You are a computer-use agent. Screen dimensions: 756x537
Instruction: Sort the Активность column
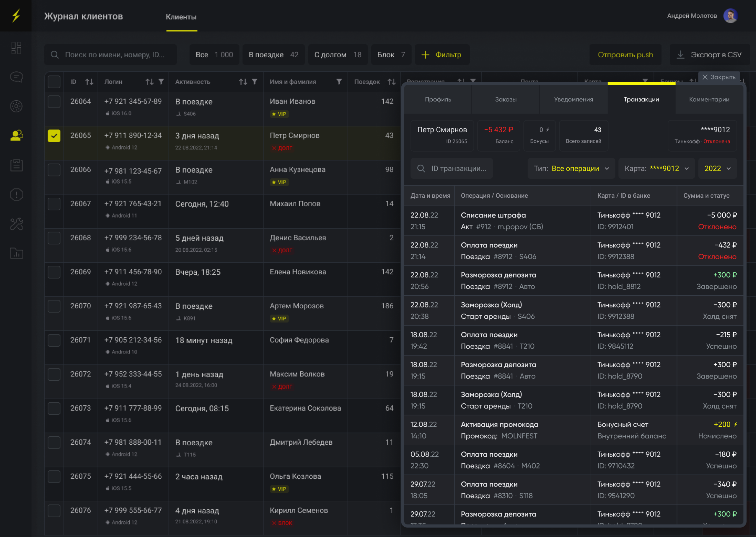click(x=243, y=82)
